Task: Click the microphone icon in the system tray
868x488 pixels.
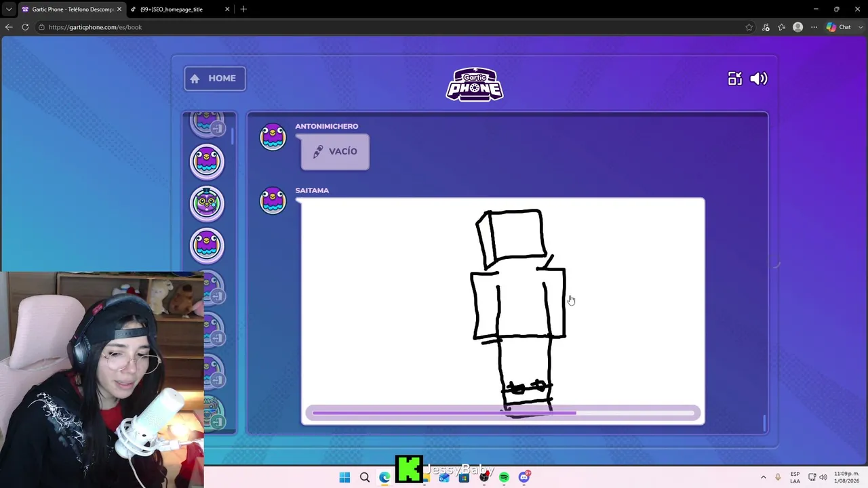Action: click(x=778, y=477)
